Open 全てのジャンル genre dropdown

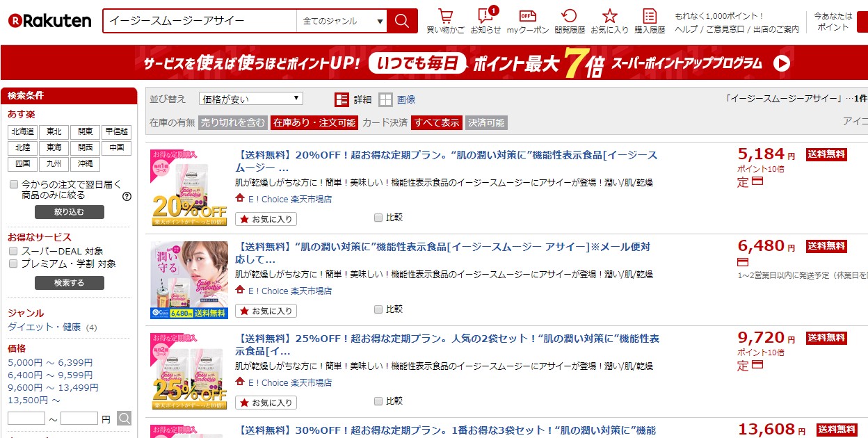click(x=342, y=21)
